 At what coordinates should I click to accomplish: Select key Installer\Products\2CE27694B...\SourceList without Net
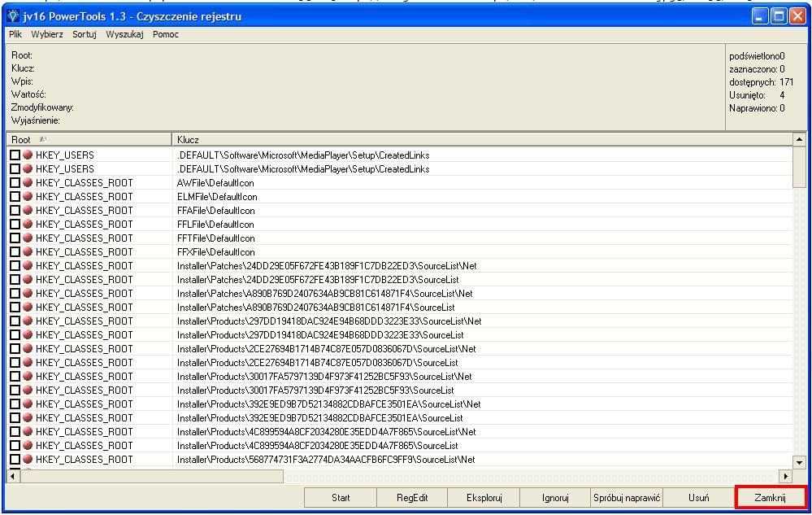pos(317,363)
